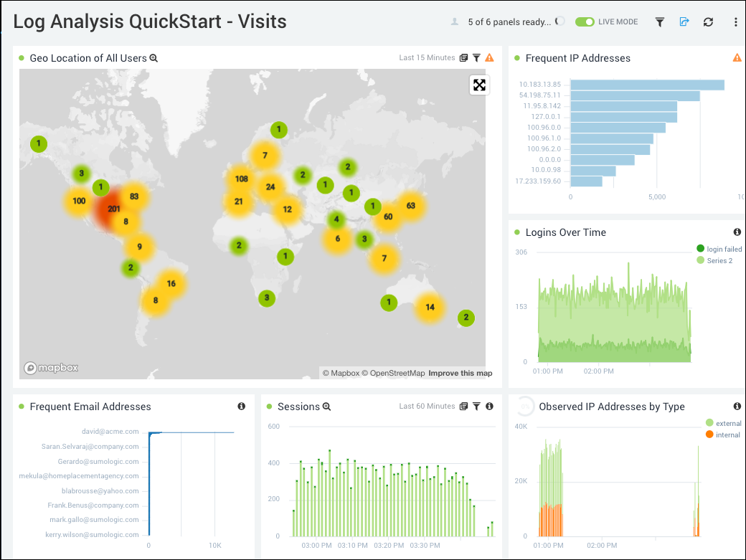The image size is (746, 560).
Task: Click the Mapbox logo on the map
Action: click(x=50, y=368)
